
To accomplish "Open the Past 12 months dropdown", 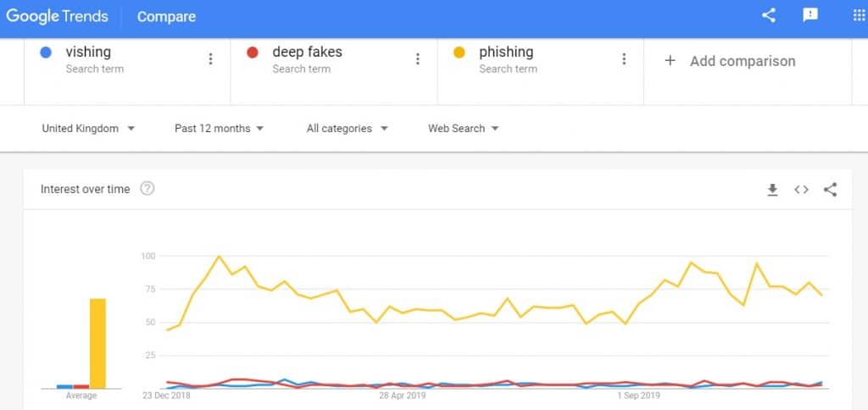I will click(x=220, y=129).
